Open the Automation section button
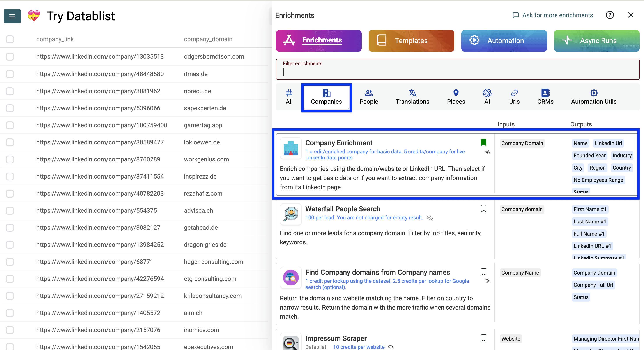Screen dimensions: 644x350 [x=504, y=41]
